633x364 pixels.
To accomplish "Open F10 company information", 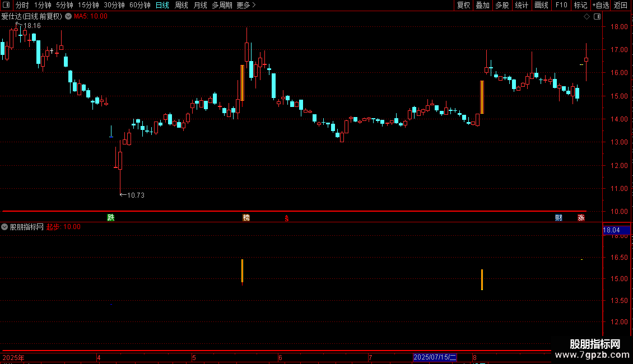I will pyautogui.click(x=561, y=5).
